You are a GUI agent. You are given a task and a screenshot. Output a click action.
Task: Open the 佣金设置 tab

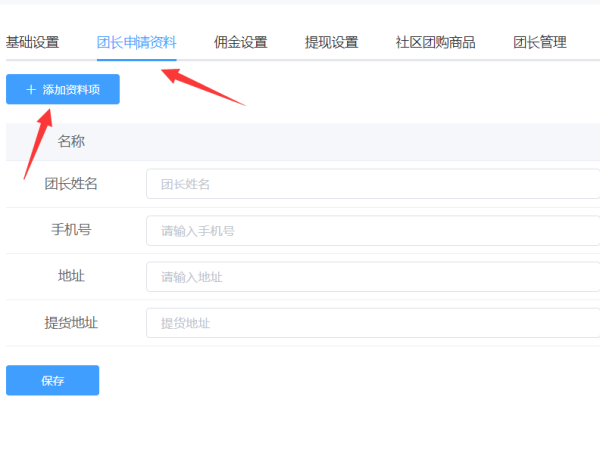point(240,43)
